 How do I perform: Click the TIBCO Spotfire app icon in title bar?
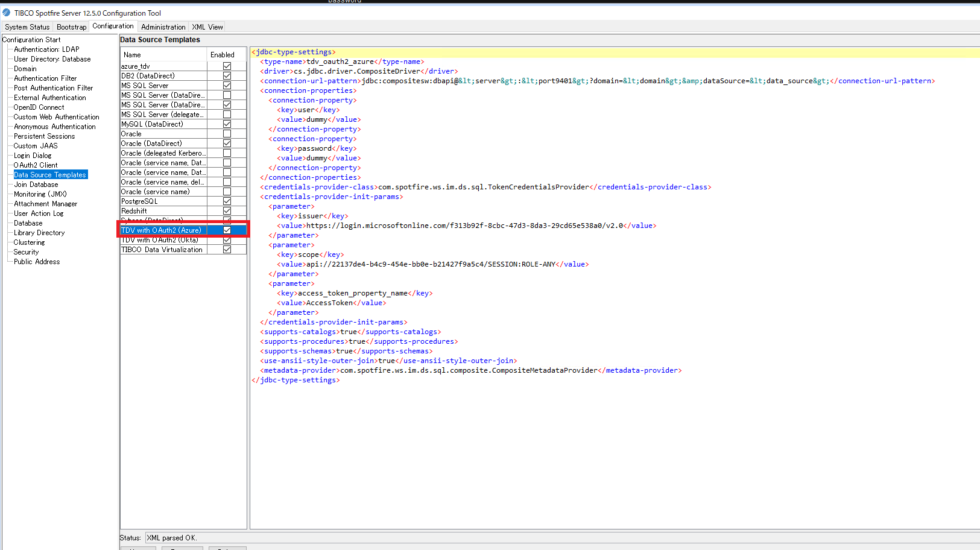7,13
